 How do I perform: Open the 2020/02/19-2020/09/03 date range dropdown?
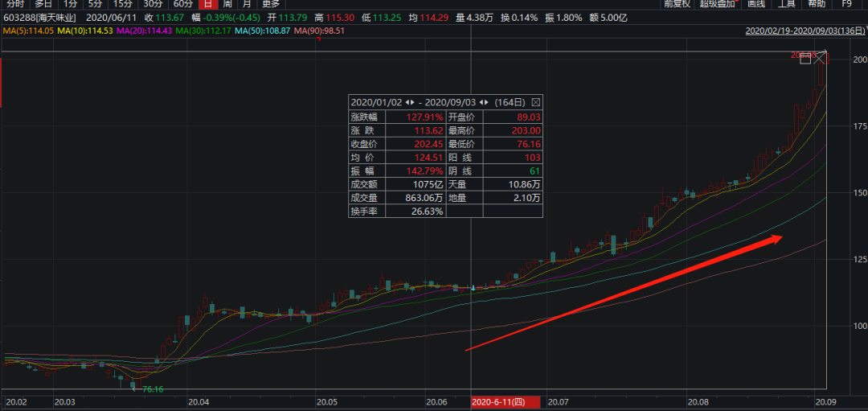[x=805, y=31]
